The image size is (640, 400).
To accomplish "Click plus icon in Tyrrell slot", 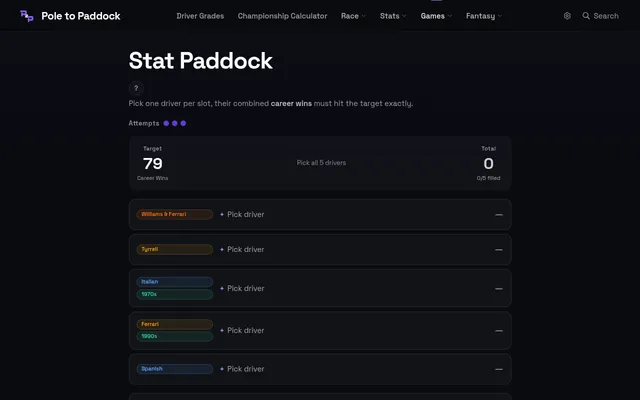I will coord(222,249).
